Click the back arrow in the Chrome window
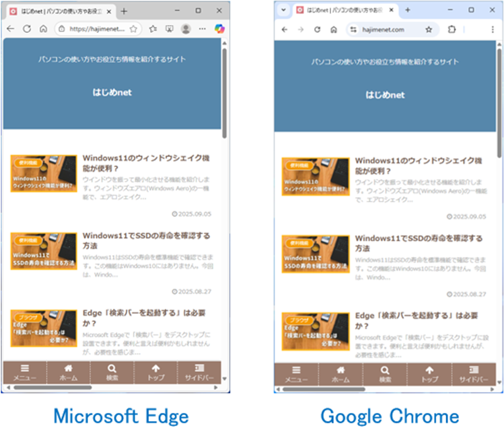504x434 pixels. (x=285, y=30)
